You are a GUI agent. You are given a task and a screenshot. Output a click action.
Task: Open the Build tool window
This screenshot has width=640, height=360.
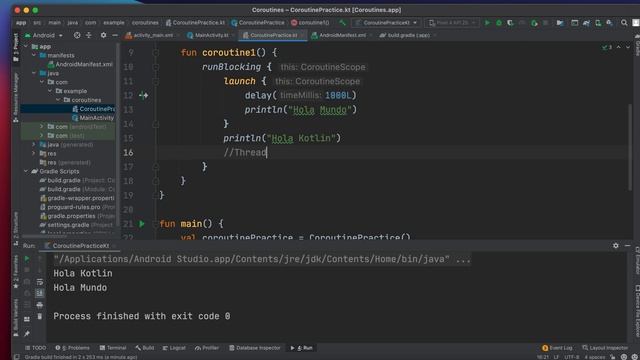145,348
